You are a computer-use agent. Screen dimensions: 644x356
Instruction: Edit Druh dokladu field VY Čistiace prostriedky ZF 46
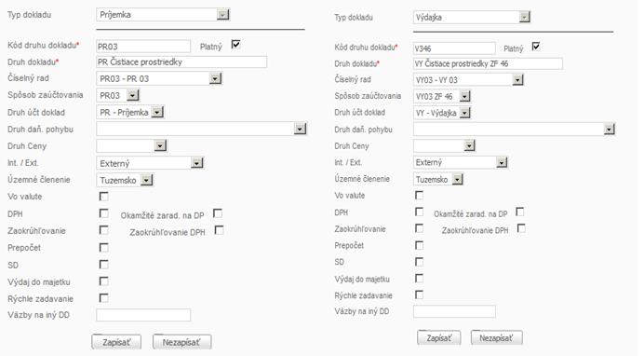click(x=488, y=63)
